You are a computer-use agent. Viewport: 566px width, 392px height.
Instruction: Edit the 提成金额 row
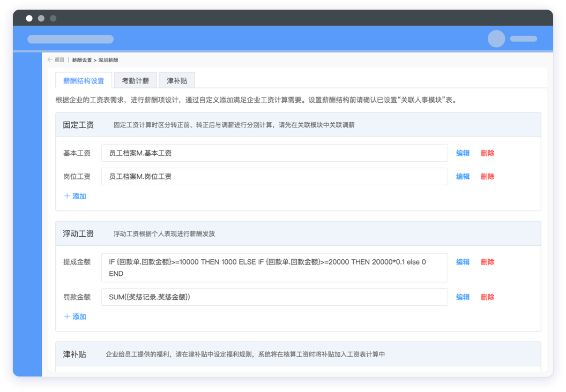click(x=463, y=262)
